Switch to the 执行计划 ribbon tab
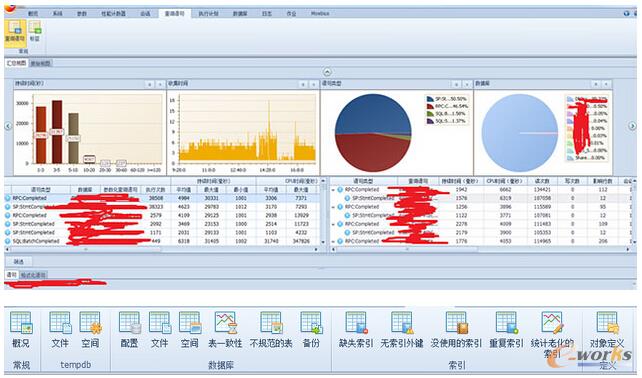 [208, 14]
